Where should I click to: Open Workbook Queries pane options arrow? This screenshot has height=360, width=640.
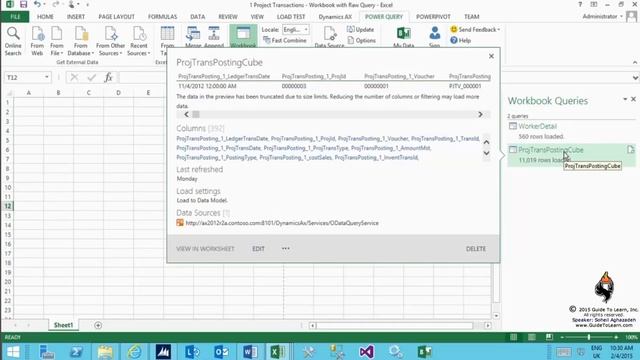625,99
